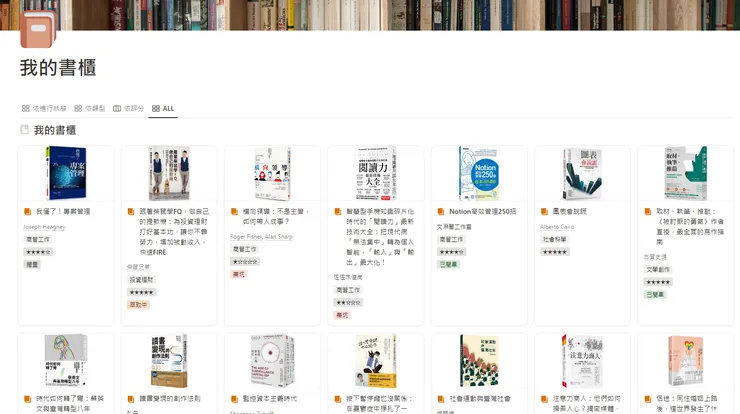Click the red book page icon
Viewport: 740px width, 414px height.
[38, 28]
